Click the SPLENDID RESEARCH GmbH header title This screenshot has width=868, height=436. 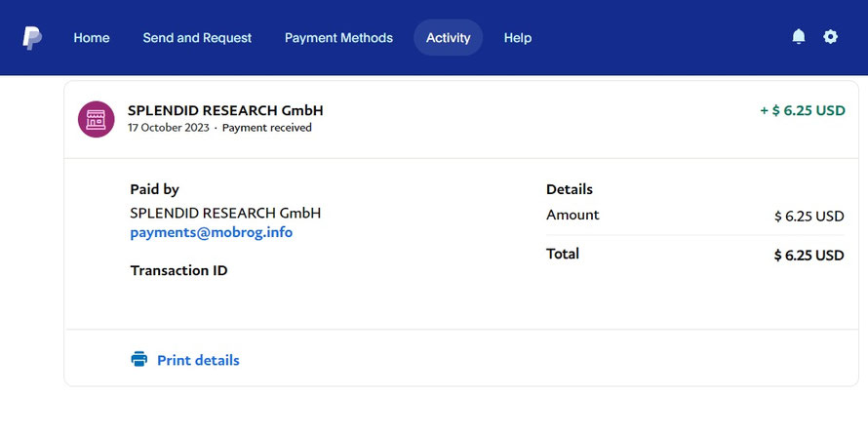(x=225, y=110)
